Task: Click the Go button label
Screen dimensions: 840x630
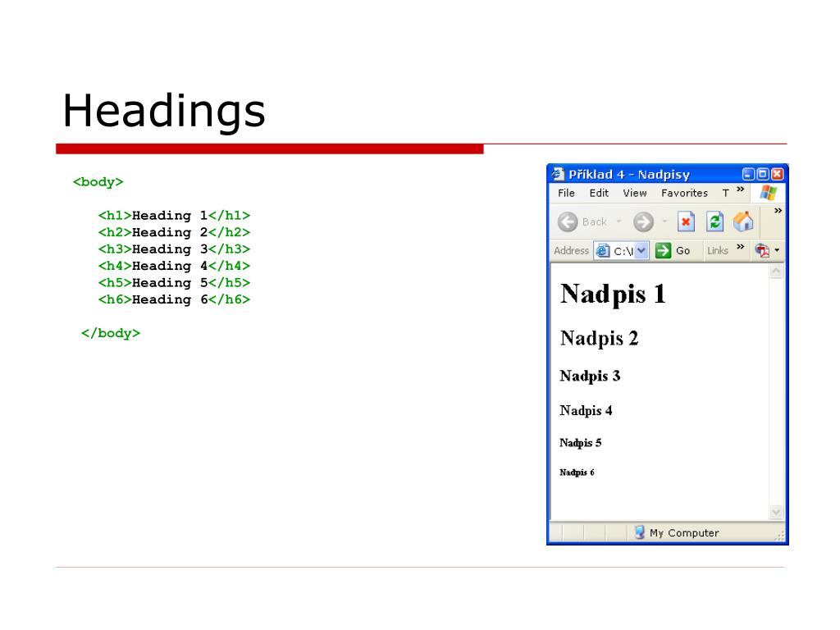Action: point(682,250)
